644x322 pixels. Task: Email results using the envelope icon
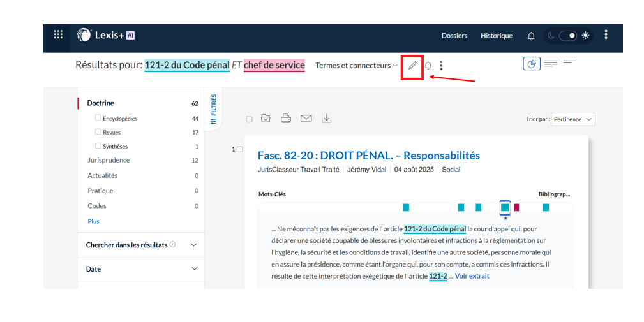[x=306, y=119]
